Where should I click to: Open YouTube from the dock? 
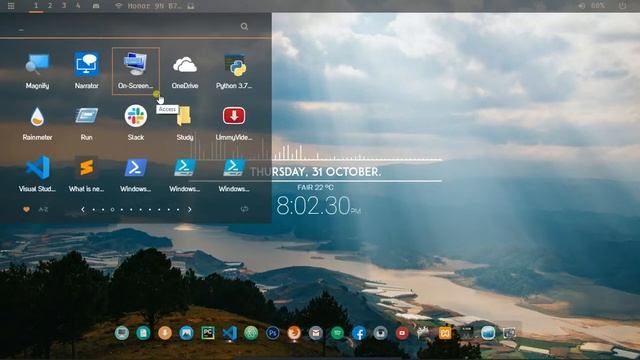click(x=402, y=333)
